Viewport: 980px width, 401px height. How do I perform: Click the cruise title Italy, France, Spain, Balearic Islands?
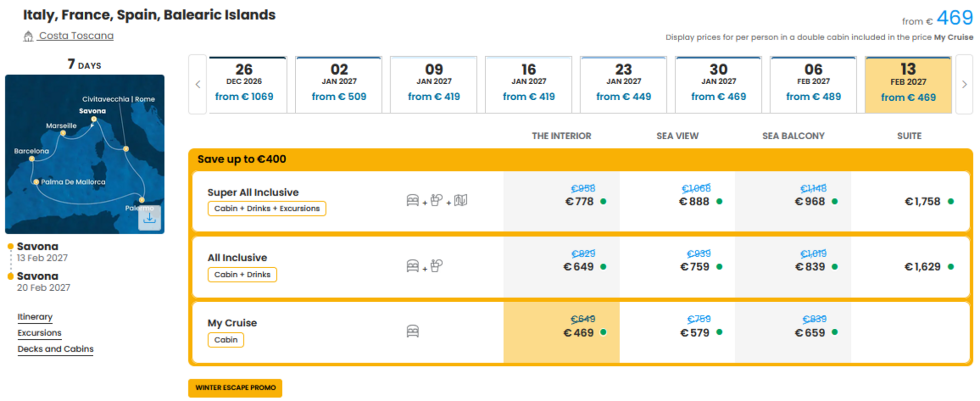[149, 15]
